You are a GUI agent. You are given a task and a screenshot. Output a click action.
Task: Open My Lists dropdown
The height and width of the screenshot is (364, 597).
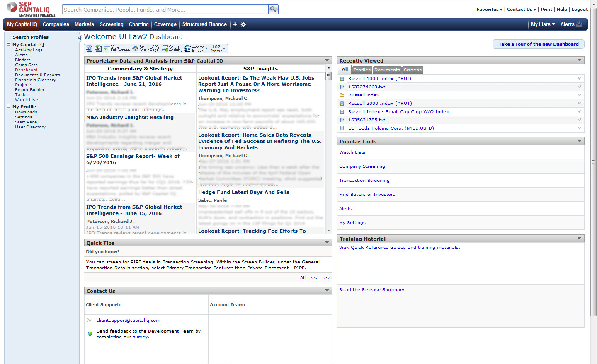tap(543, 24)
